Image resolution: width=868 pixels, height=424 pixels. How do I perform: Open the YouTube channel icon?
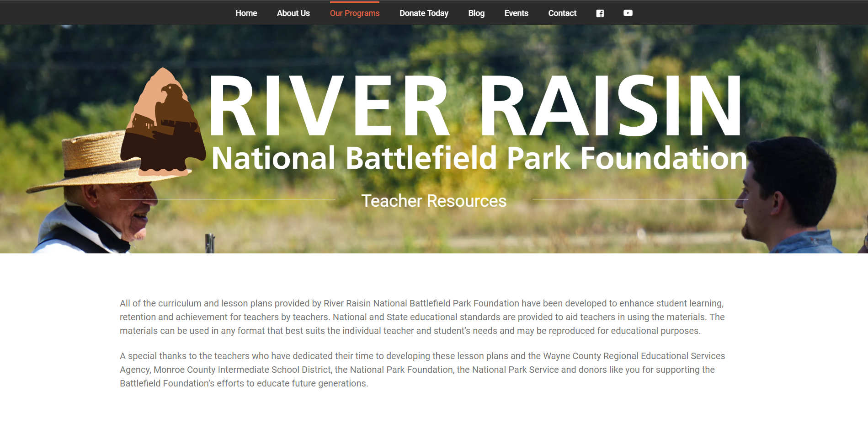pos(628,13)
